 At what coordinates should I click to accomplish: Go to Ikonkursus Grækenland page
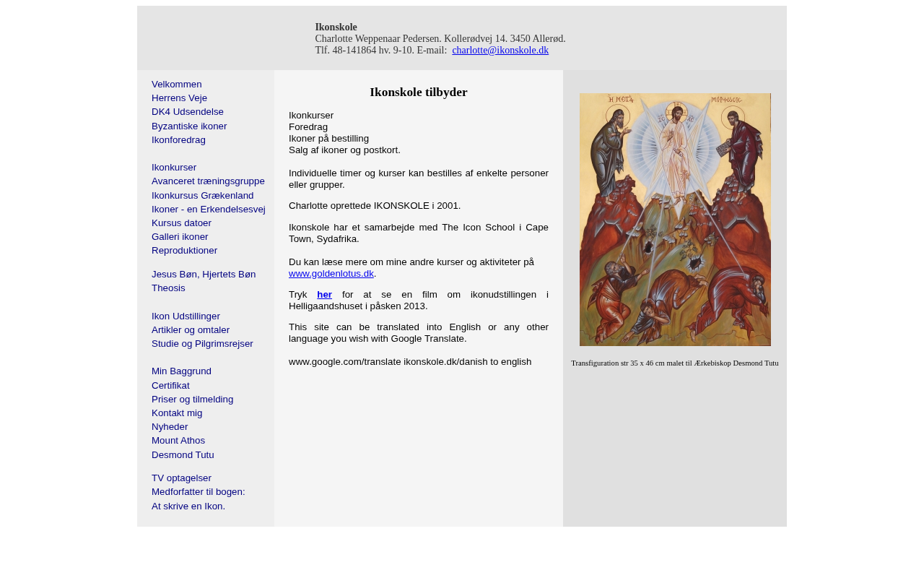click(x=203, y=196)
